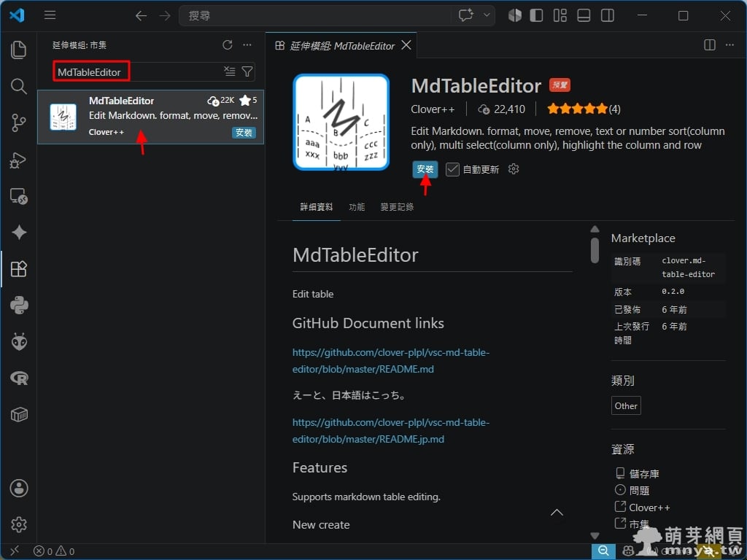Toggle the secondary side bar layout icon
The height and width of the screenshot is (560, 747).
(x=608, y=15)
